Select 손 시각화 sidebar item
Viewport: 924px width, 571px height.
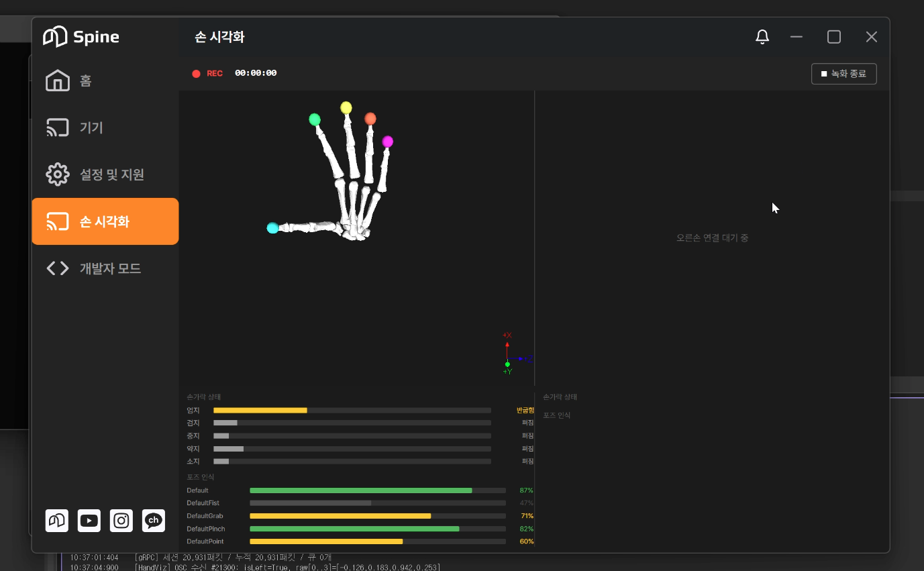pos(105,221)
